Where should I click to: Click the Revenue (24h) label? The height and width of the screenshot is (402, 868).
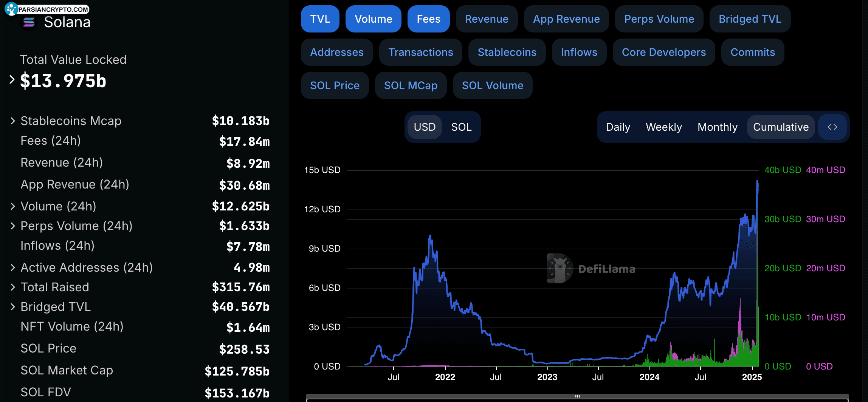click(62, 162)
